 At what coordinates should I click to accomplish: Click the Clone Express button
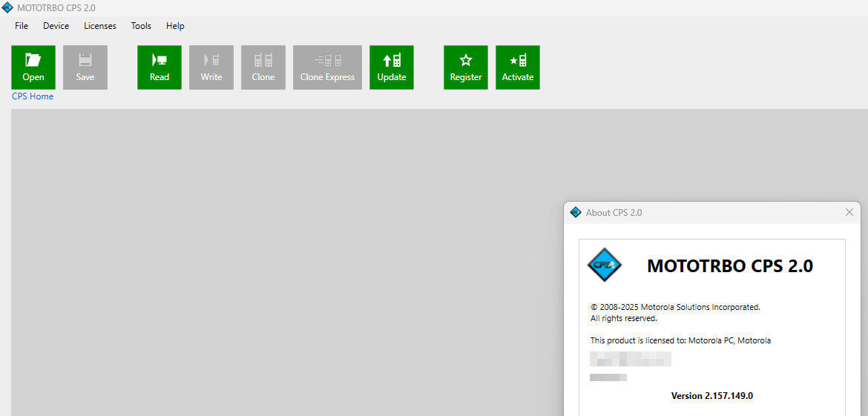[327, 67]
